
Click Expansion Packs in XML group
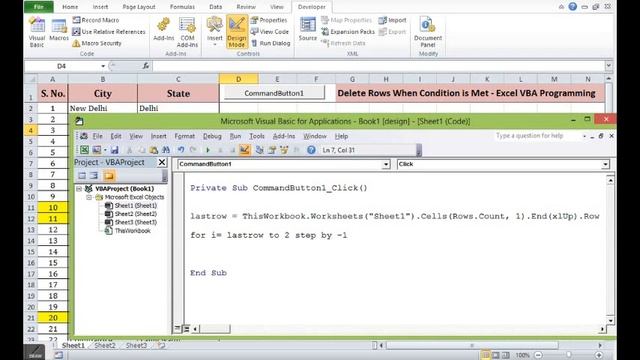click(x=348, y=31)
